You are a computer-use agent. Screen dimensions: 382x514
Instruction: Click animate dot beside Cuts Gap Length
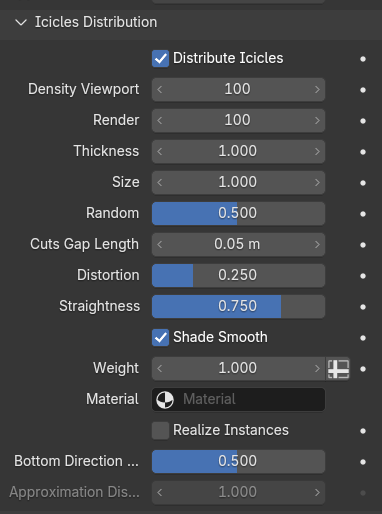pos(363,245)
